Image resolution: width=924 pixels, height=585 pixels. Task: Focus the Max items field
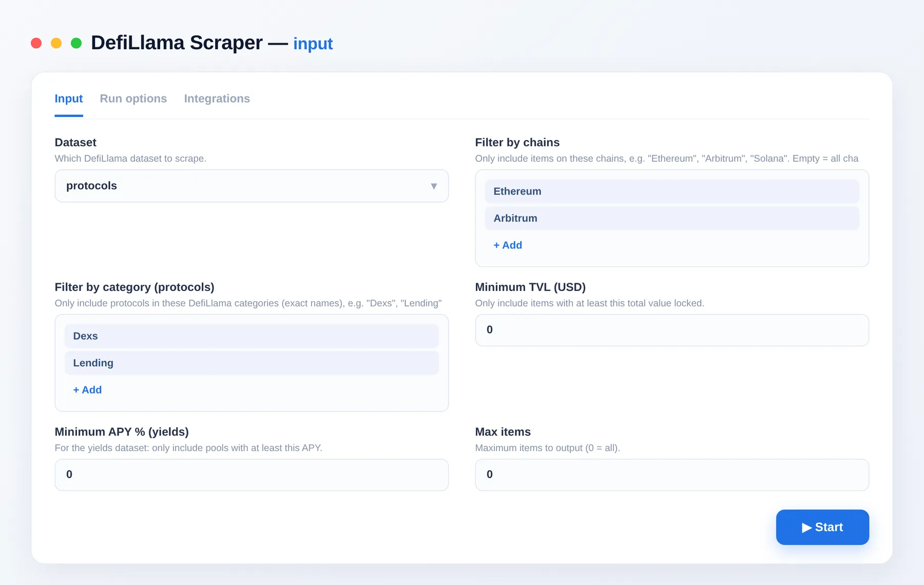pos(672,475)
